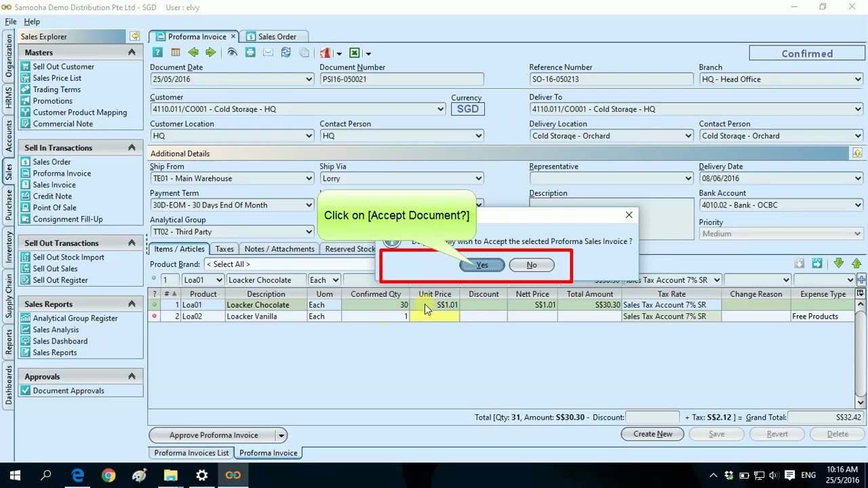Open the Payment Term dropdown
868x488 pixels.
point(309,205)
